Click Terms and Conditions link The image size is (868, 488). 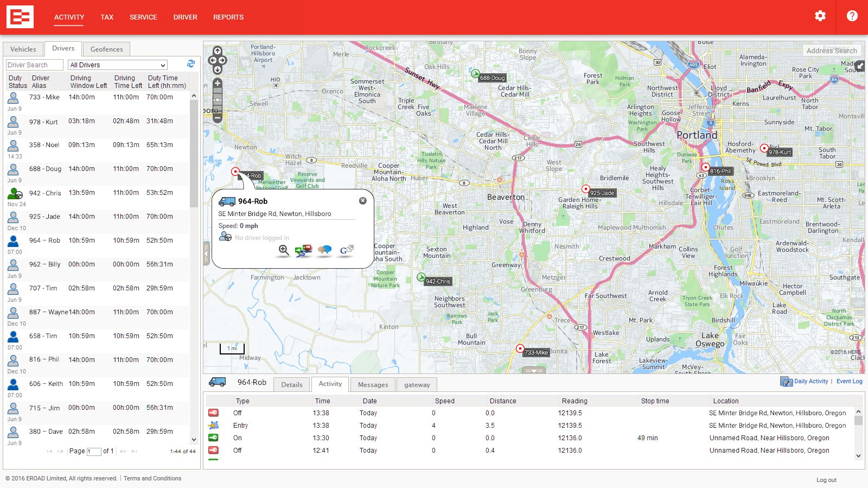(152, 479)
